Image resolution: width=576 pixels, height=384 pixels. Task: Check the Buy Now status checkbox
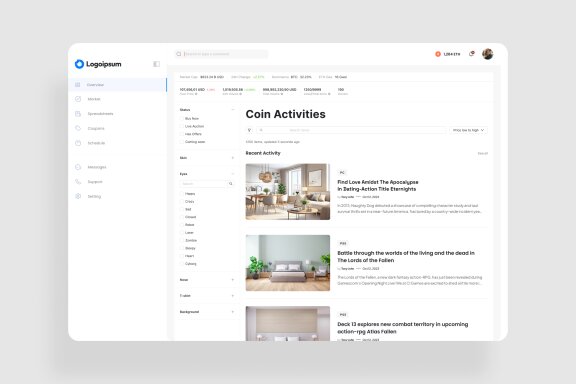coord(181,119)
